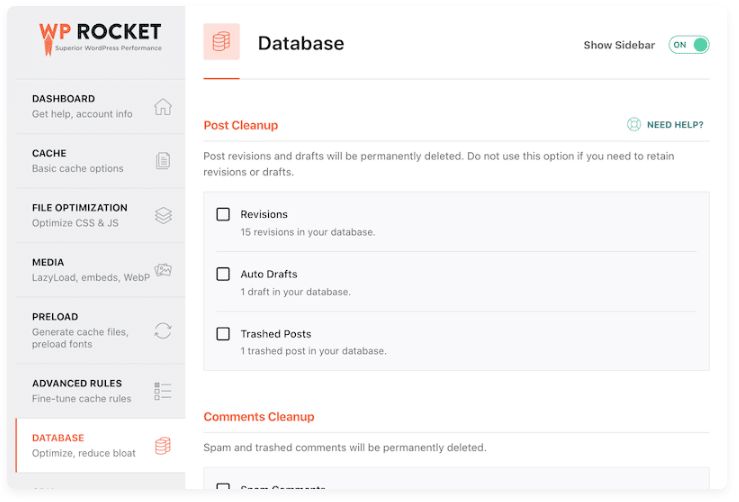The height and width of the screenshot is (502, 739).
Task: Click 'Get help, account info' subtitle
Action: (82, 114)
